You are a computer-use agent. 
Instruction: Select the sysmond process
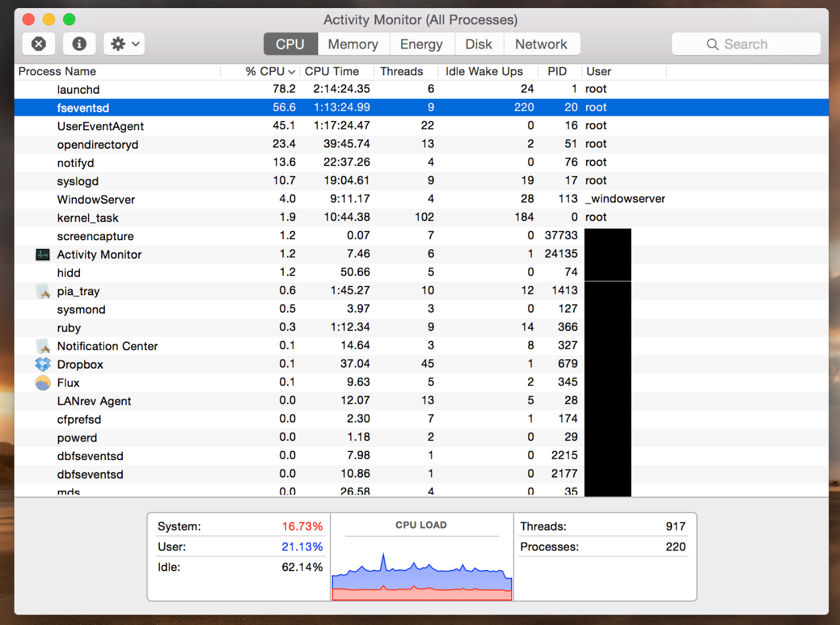click(x=421, y=309)
